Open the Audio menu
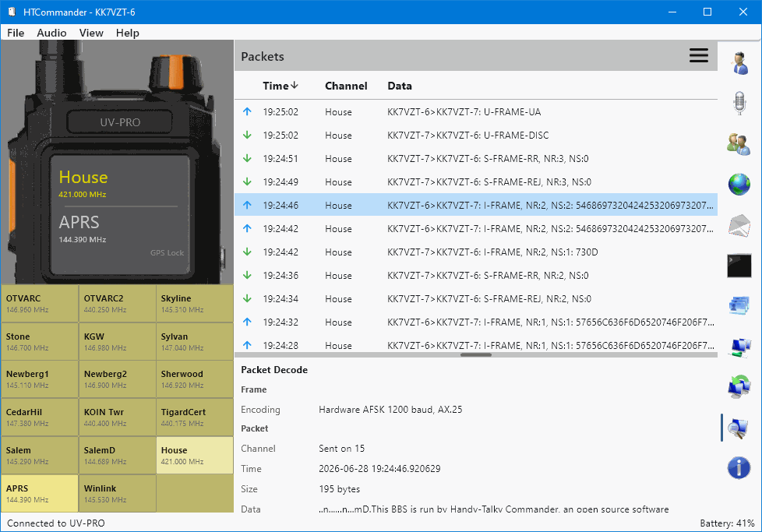Viewport: 762px width, 532px height. pyautogui.click(x=51, y=33)
